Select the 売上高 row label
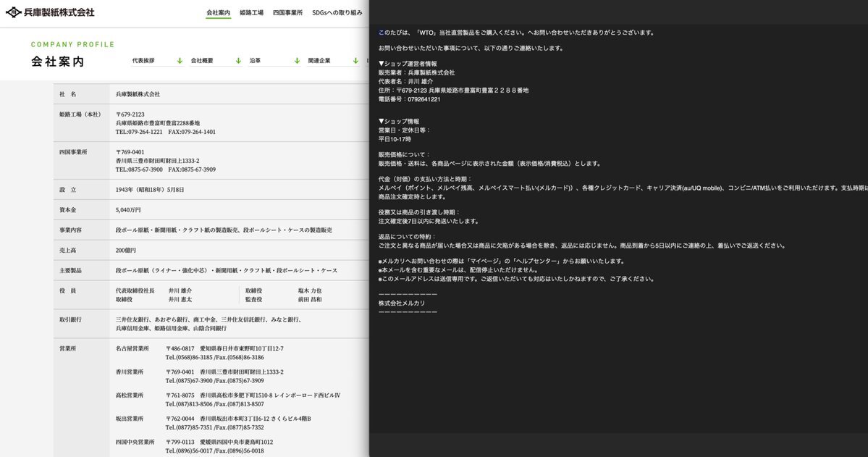Screen dimensions: 868x457 [x=68, y=251]
